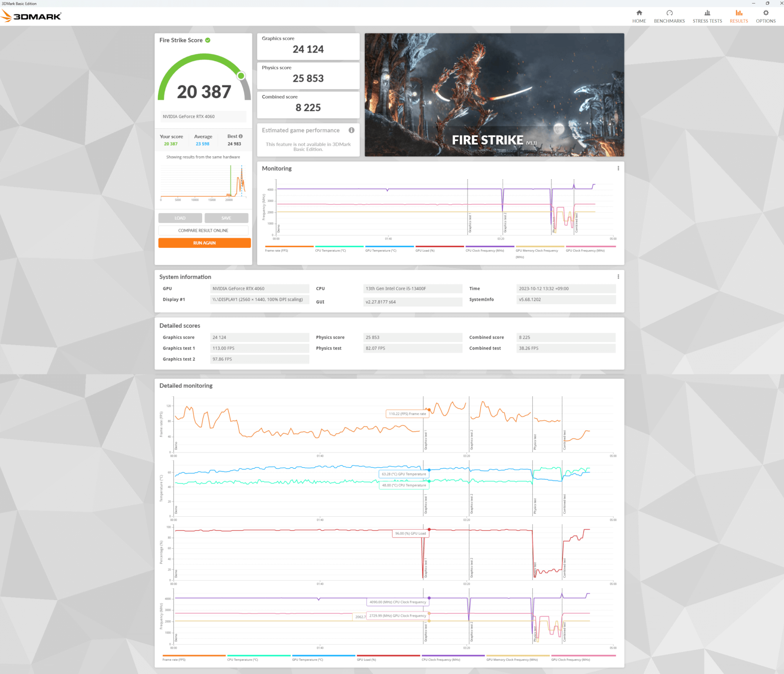Click Graphics test 2 value 97.86 FPS
This screenshot has width=784, height=674.
click(260, 359)
